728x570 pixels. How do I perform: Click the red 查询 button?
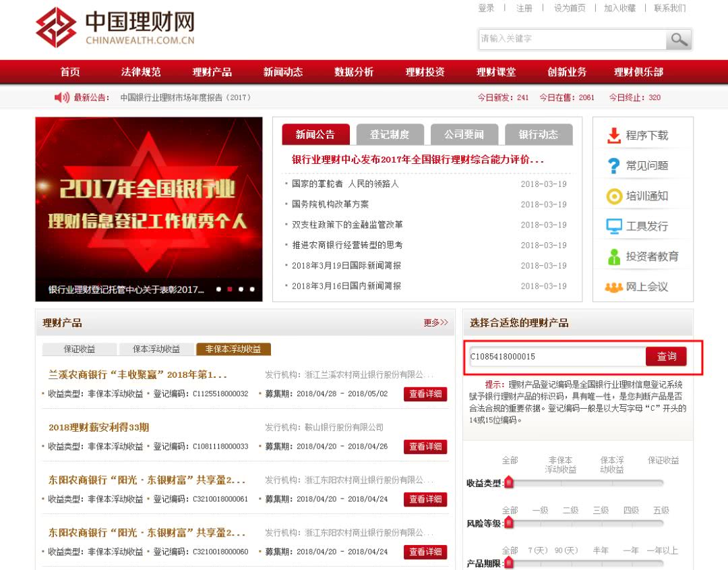(666, 356)
